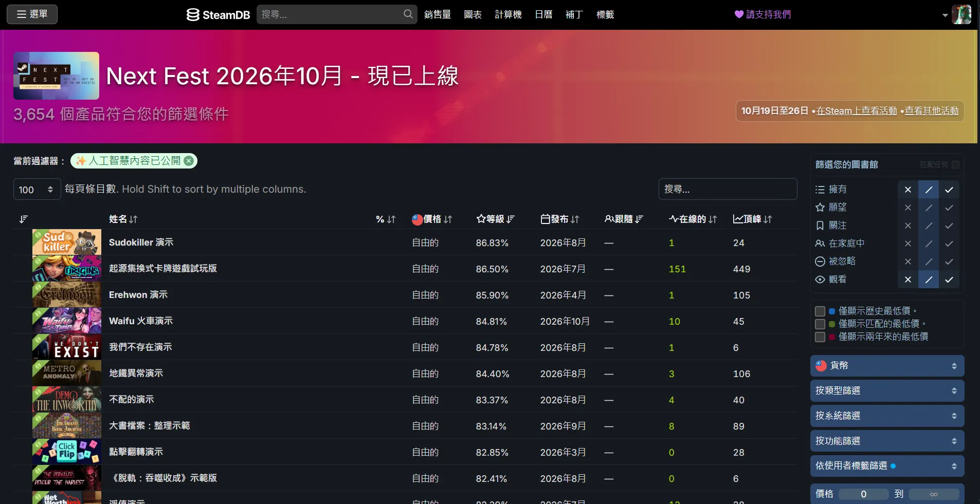Click the calendar icon in 發布 column header
Screen dimensions: 980x504
(545, 219)
